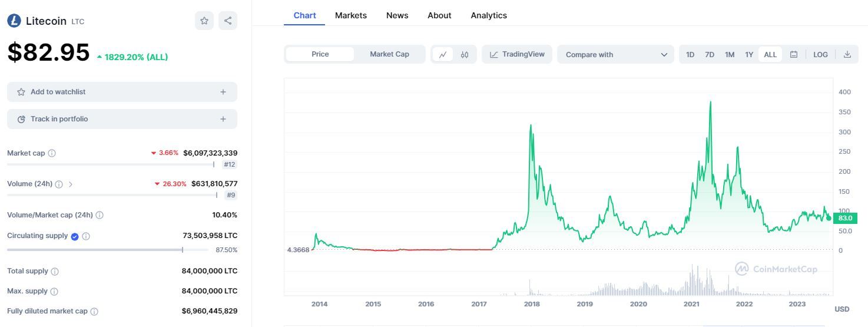
Task: Click the Market cap info icon
Action: click(x=52, y=153)
